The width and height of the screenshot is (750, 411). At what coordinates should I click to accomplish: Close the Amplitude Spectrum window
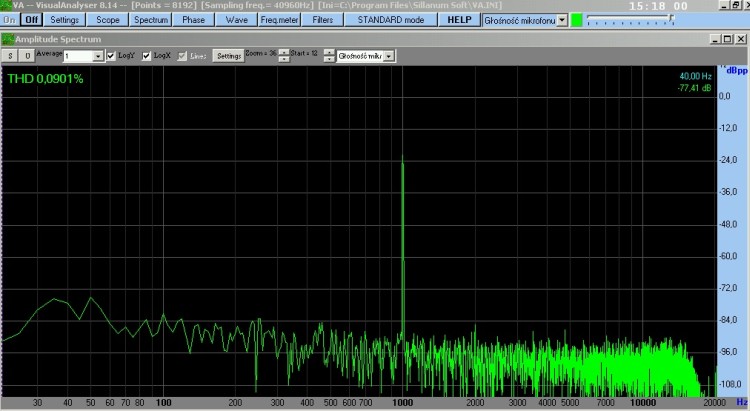point(740,39)
